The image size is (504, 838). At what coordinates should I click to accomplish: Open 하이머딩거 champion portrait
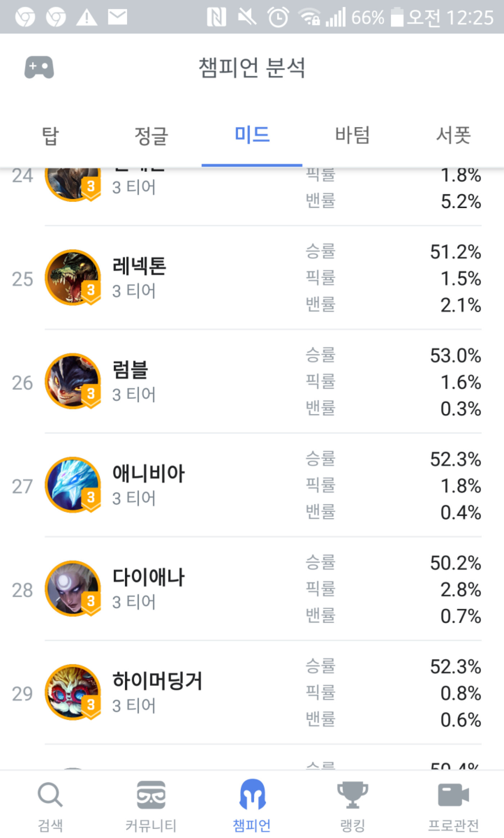pyautogui.click(x=73, y=692)
